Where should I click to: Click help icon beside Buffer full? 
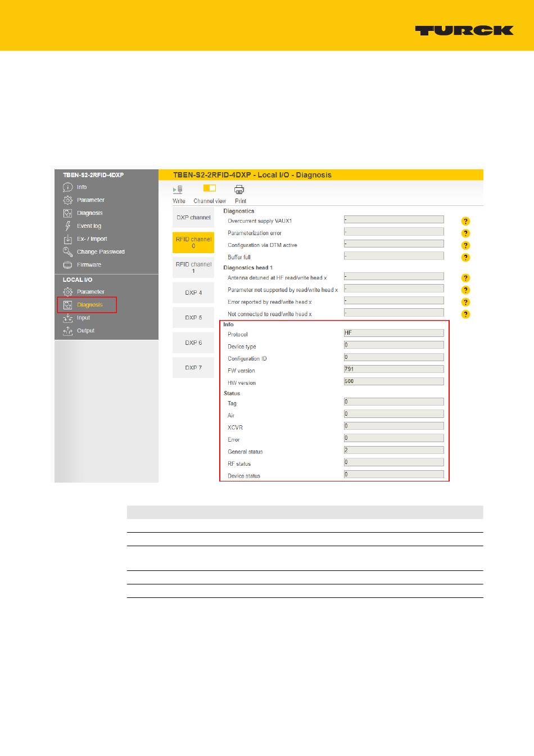click(x=465, y=258)
